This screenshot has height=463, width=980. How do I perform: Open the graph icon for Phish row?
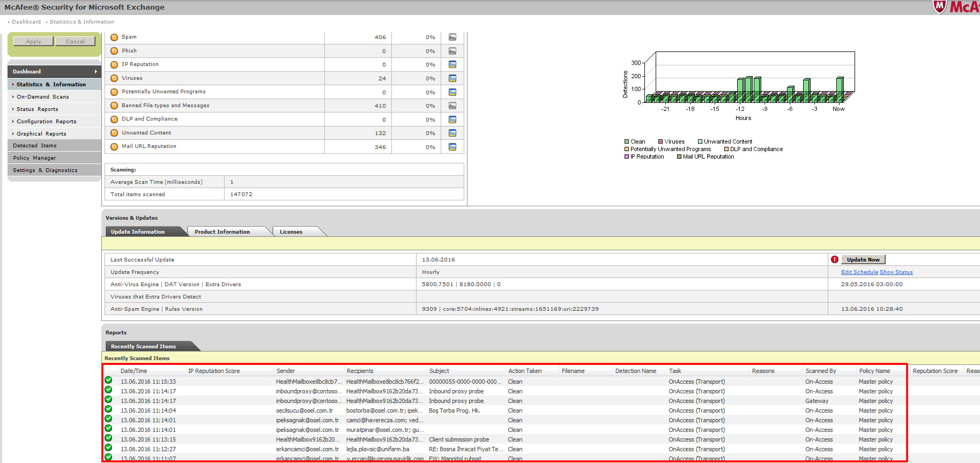pyautogui.click(x=452, y=51)
